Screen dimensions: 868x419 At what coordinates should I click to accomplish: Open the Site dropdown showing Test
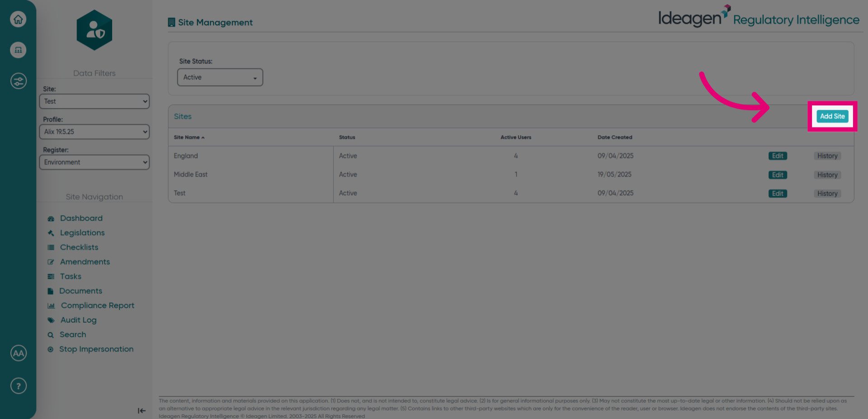point(94,101)
